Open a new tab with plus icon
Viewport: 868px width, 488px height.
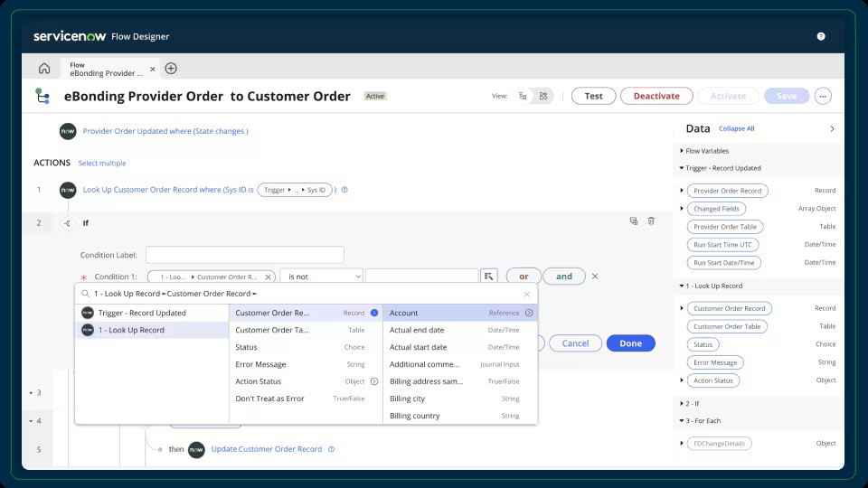[x=171, y=69]
